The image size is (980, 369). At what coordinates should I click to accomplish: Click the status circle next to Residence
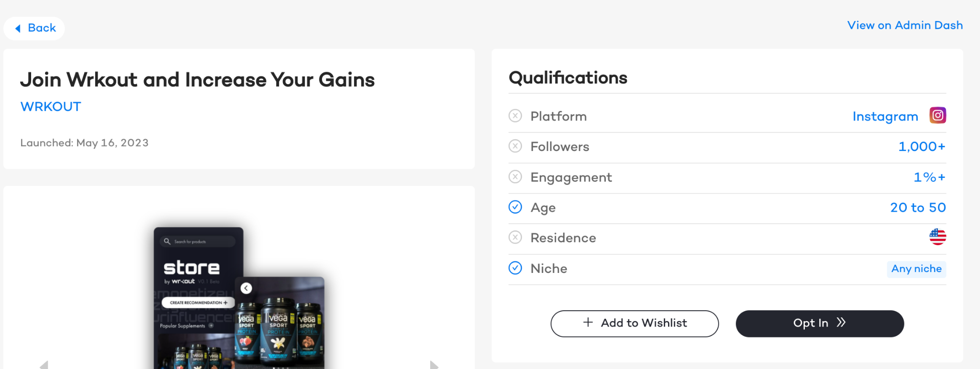514,237
